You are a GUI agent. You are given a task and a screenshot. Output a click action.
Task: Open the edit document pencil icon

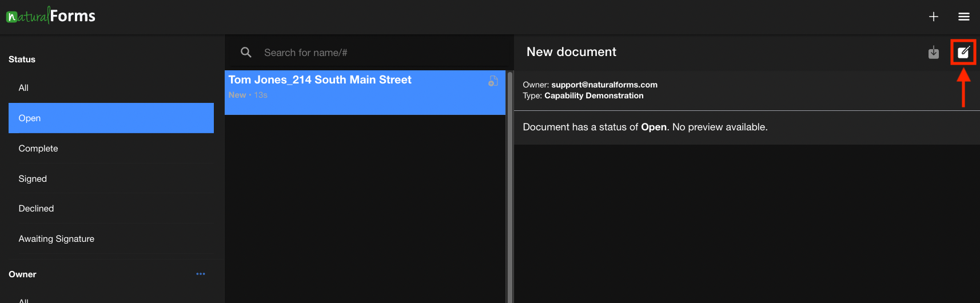963,53
